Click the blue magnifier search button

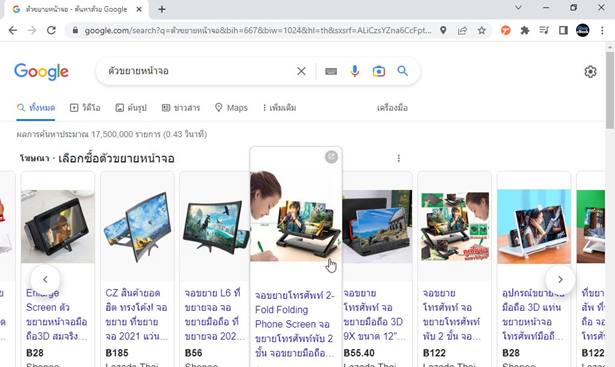(x=402, y=71)
